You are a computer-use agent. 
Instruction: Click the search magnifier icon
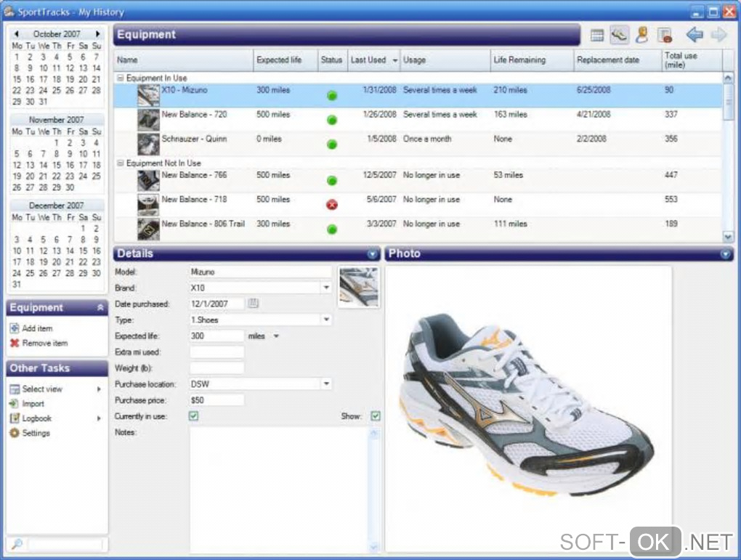[17, 544]
